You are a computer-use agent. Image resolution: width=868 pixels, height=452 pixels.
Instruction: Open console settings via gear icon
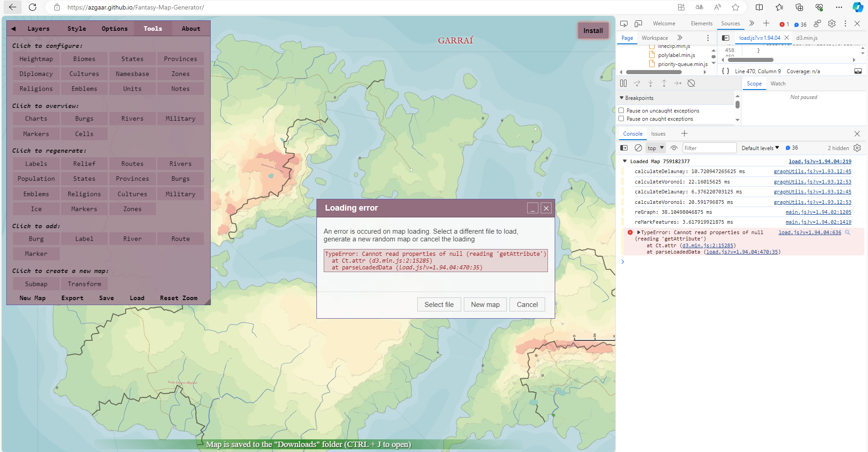coord(857,148)
